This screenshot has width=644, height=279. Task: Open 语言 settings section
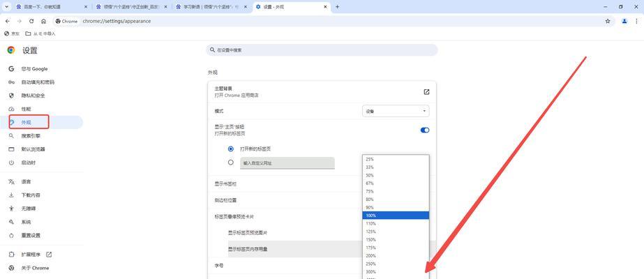pyautogui.click(x=41, y=181)
